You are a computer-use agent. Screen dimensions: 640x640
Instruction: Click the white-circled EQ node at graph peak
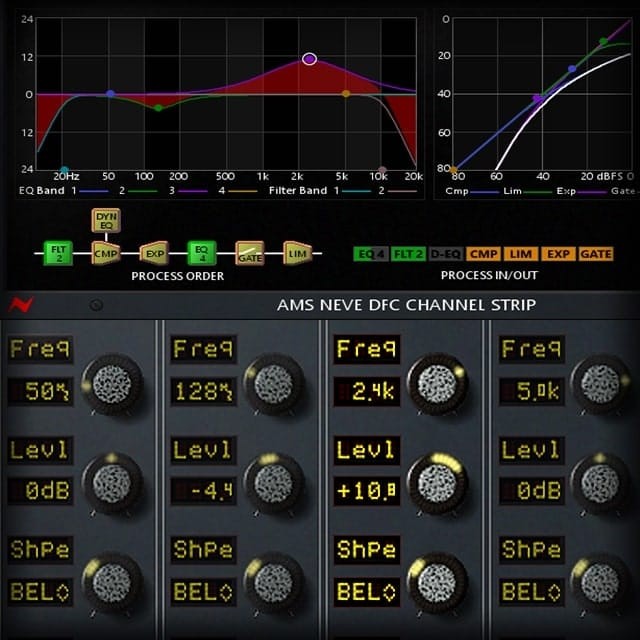pos(309,59)
